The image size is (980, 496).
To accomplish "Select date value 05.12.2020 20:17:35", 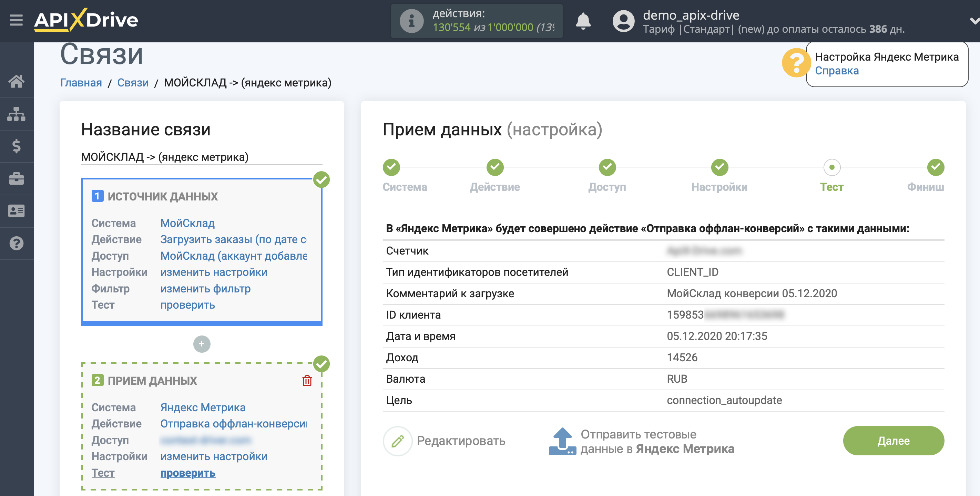I will point(717,336).
